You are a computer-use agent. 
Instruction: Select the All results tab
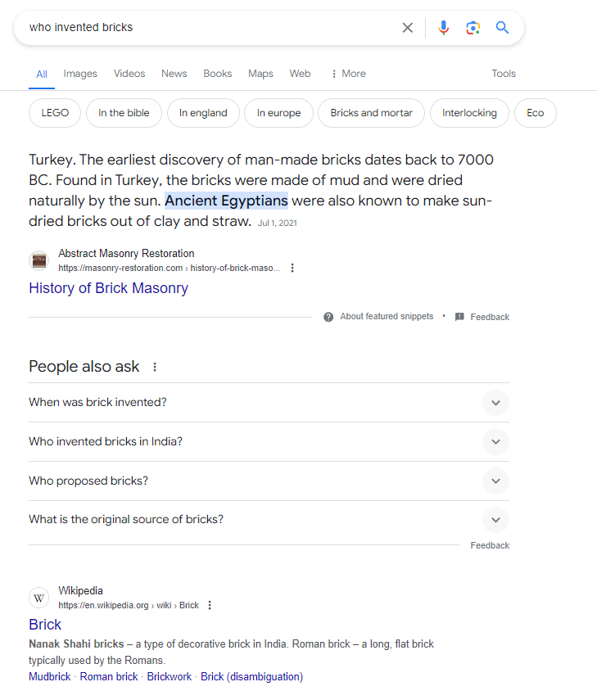pyautogui.click(x=42, y=75)
